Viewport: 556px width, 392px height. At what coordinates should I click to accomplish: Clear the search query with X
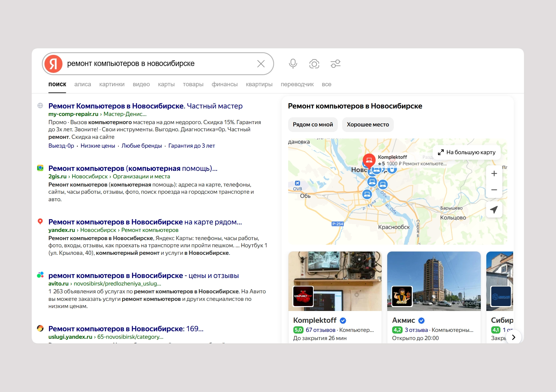[261, 64]
